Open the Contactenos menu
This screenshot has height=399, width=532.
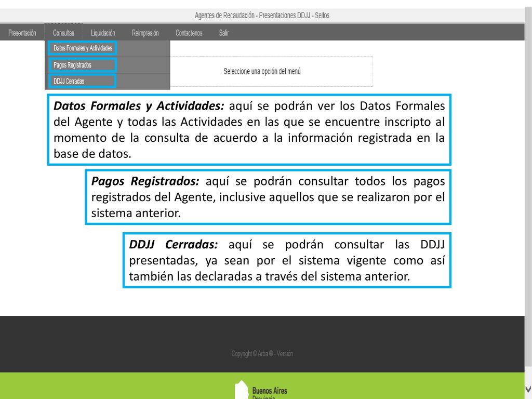[189, 33]
